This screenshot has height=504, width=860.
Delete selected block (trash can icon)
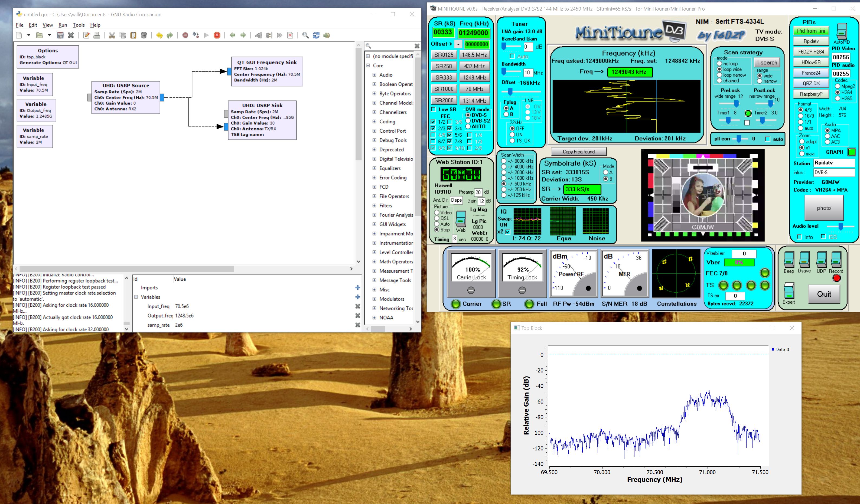coord(144,35)
